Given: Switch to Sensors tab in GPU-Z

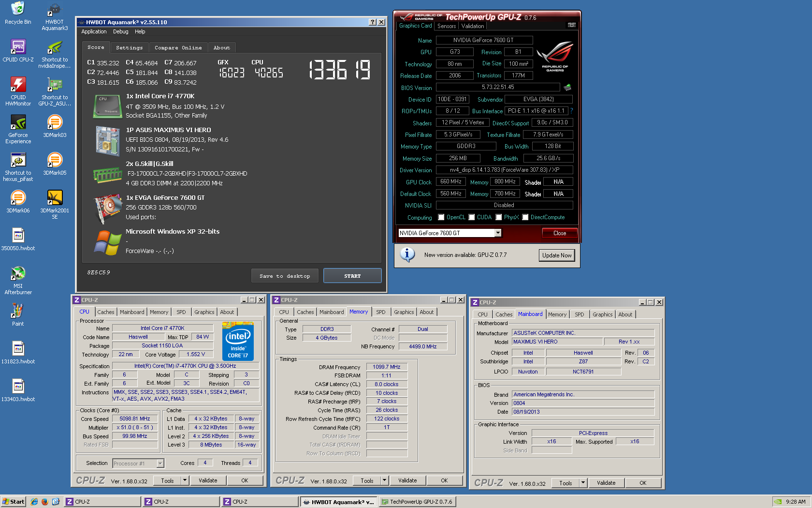Looking at the screenshot, I should click(x=447, y=26).
